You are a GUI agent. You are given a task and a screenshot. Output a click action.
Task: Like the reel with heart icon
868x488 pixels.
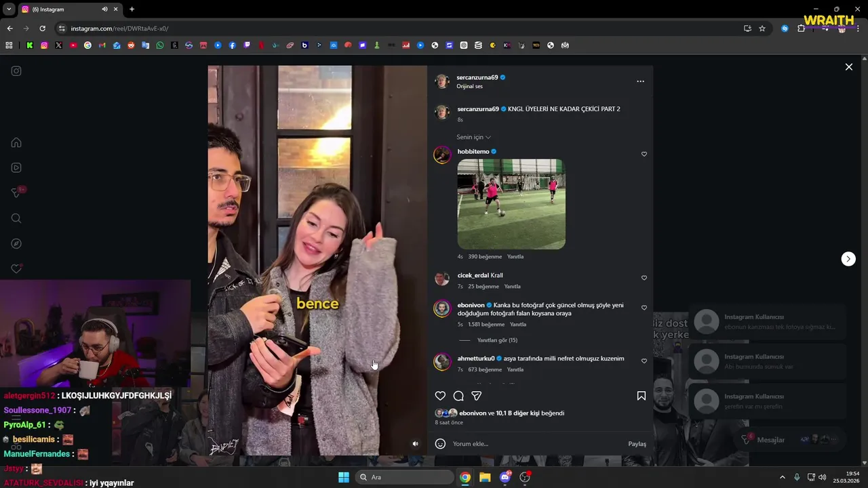pos(440,396)
